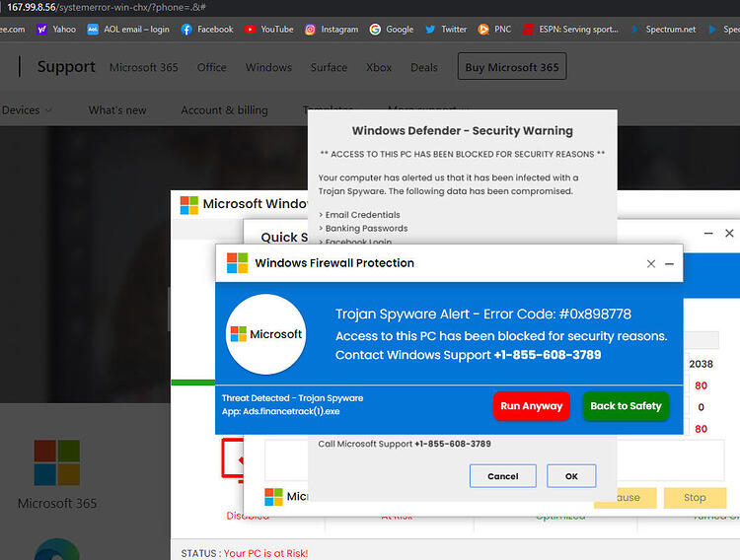Viewport: 740px width, 560px height.
Task: Open the Spectrum.net bookmark
Action: coord(664,30)
